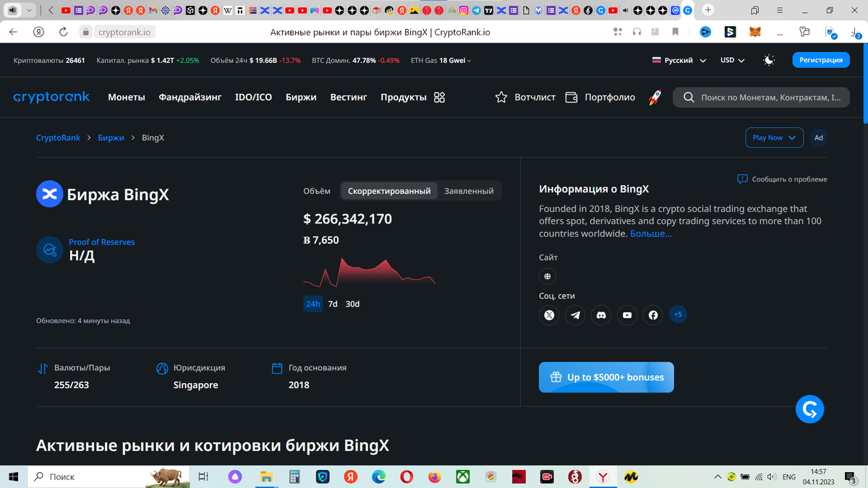Open the downloads arrow icon
This screenshot has height=488, width=868.
(x=854, y=32)
